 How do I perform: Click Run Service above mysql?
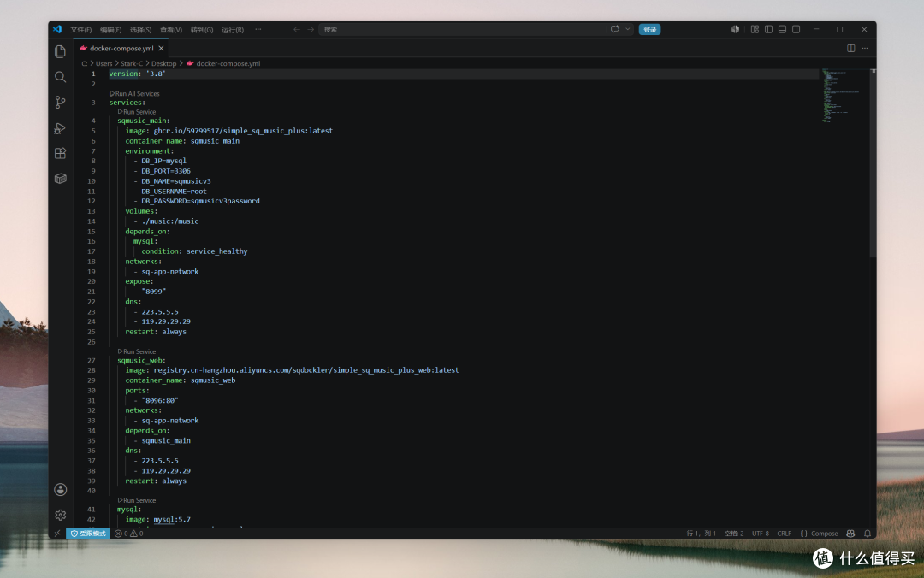(137, 501)
